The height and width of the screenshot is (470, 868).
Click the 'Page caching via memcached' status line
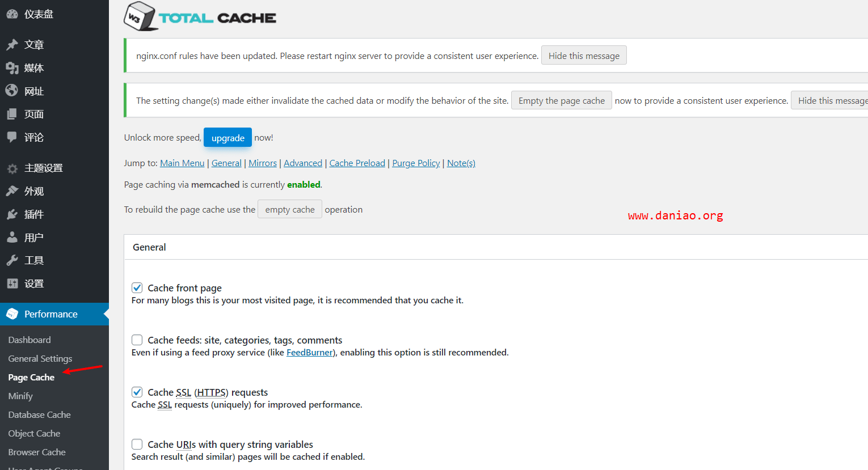pyautogui.click(x=223, y=184)
